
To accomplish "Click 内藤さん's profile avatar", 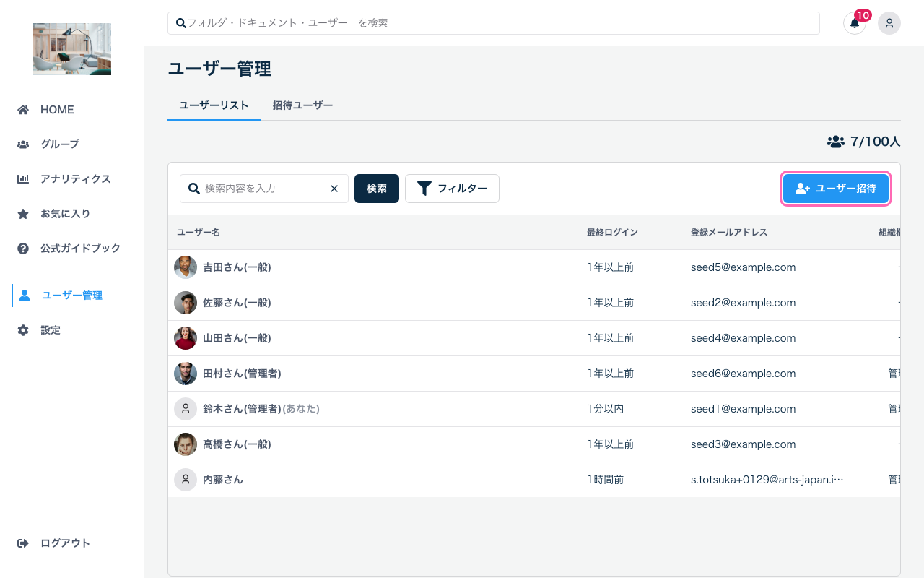I will tap(186, 479).
